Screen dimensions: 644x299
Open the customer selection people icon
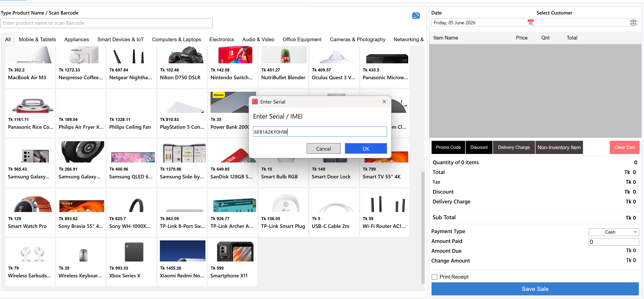coord(633,22)
